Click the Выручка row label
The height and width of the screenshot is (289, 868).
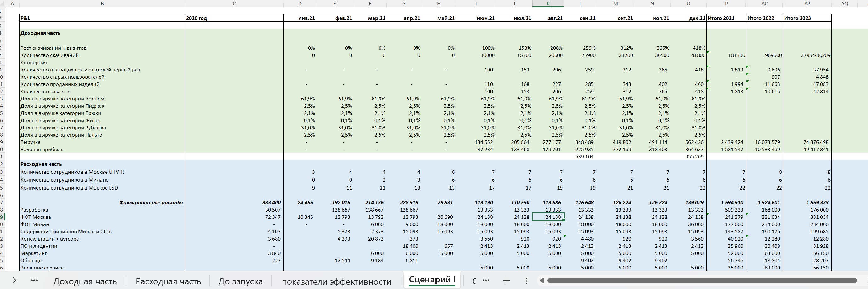30,142
